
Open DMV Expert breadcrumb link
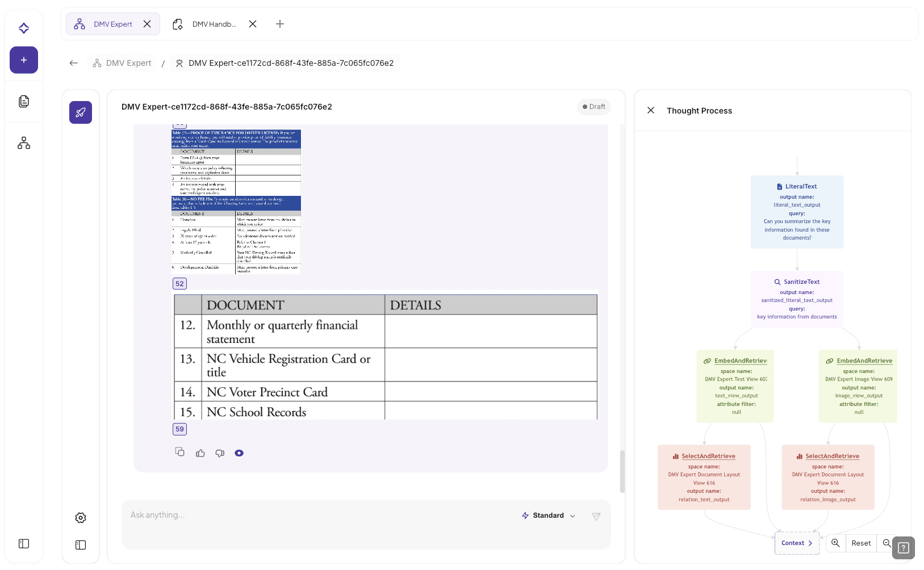point(122,63)
